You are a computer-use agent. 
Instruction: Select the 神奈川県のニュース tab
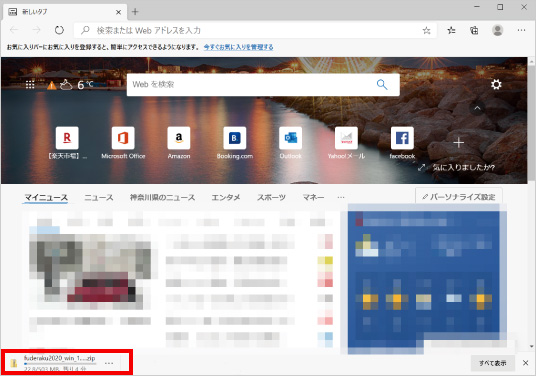click(162, 197)
